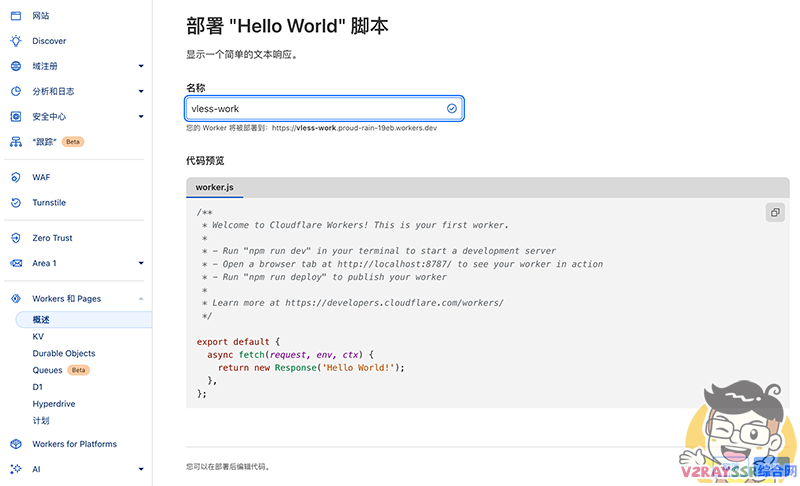Collapse the Workers 和 Pages section
This screenshot has width=800, height=486.
coord(141,299)
